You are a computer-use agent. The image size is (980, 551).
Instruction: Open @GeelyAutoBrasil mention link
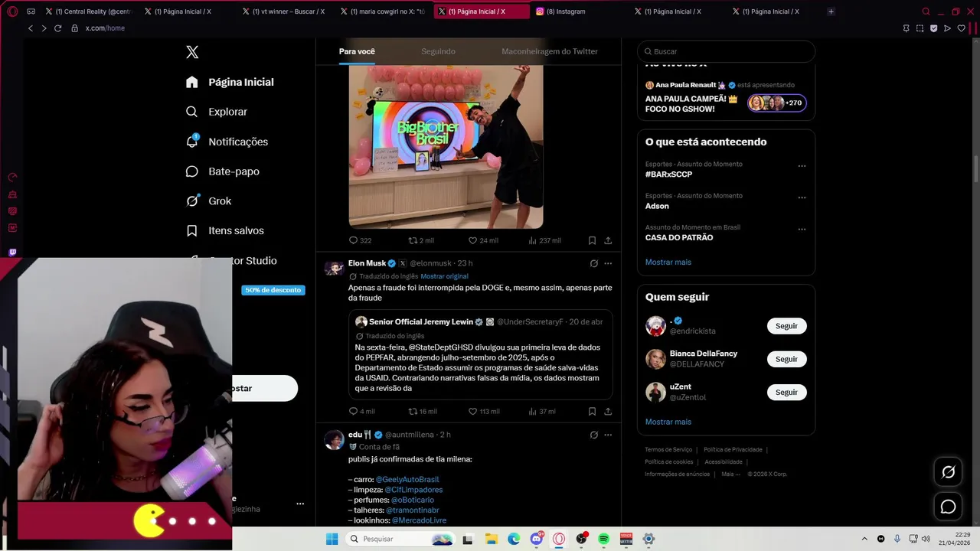click(x=407, y=479)
